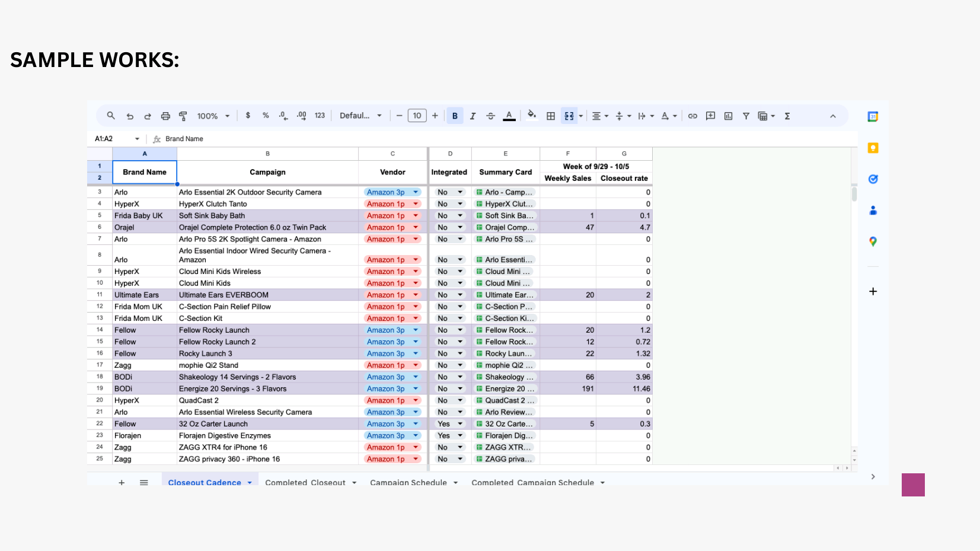This screenshot has width=980, height=551.
Task: Open the Functions sigma icon
Action: 787,116
